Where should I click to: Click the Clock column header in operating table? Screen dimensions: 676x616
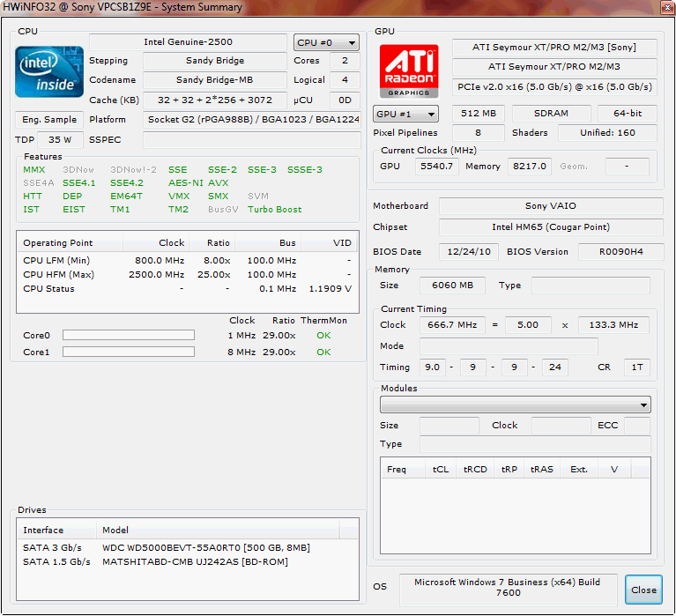156,242
